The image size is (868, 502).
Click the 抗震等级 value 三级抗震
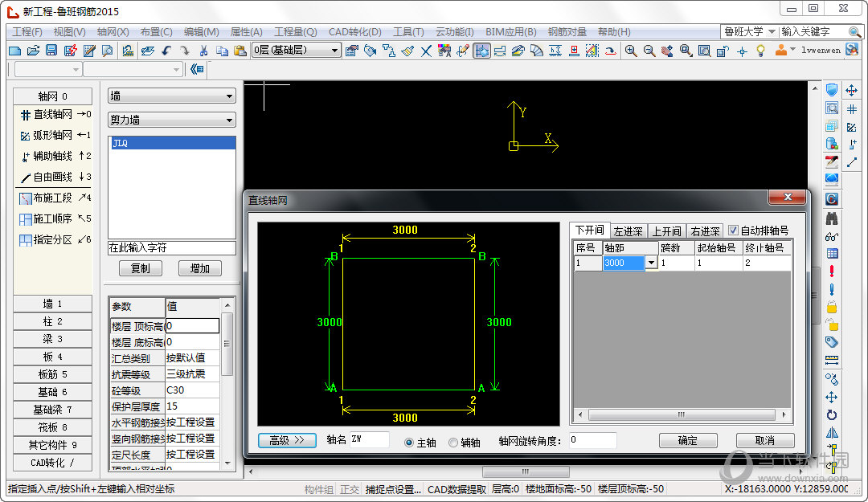tap(192, 374)
